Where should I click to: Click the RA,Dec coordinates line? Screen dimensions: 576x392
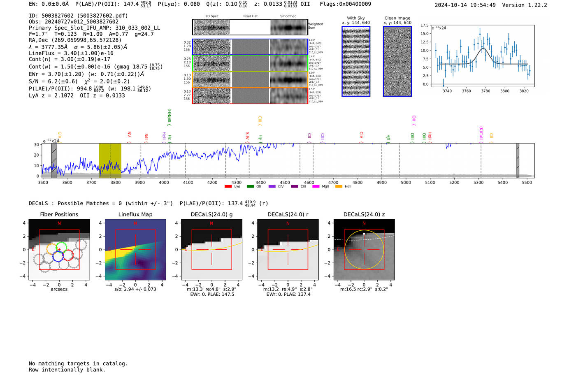tap(75, 40)
